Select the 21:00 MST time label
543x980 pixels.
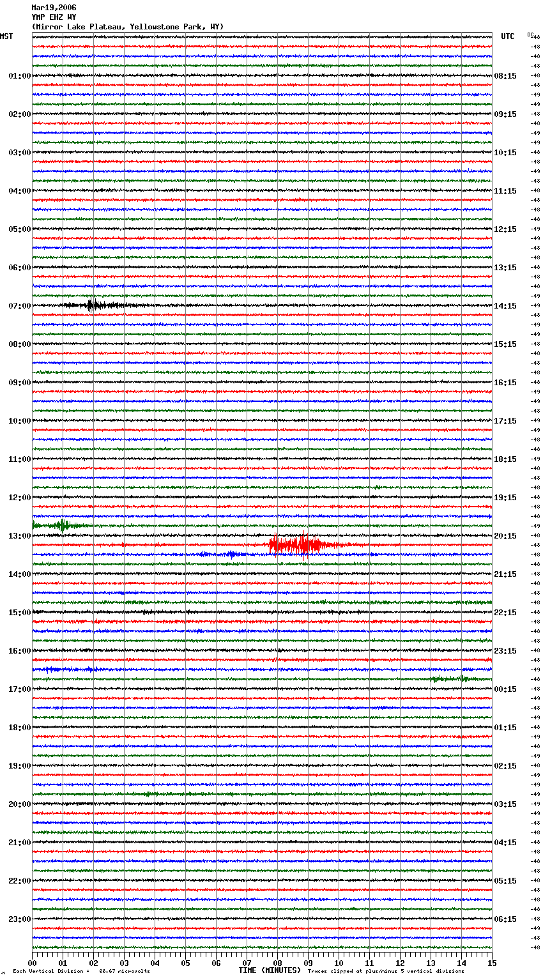[x=20, y=843]
